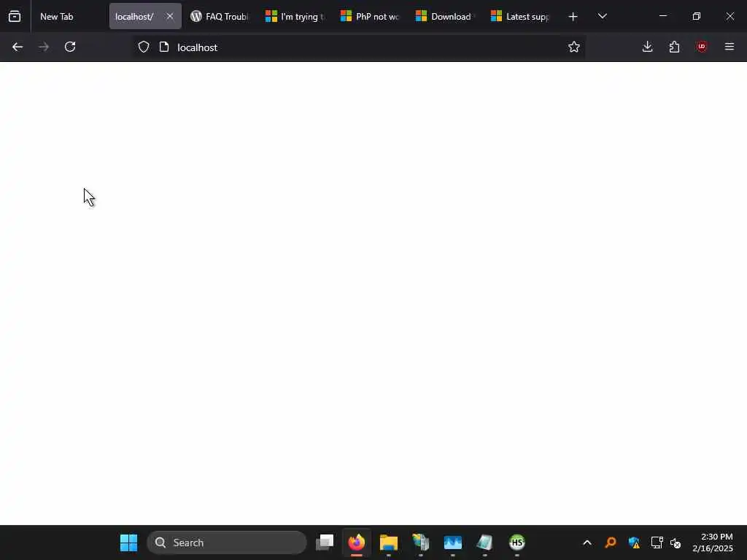Open uBlock Origin extension popup
Image resolution: width=747 pixels, height=560 pixels.
tap(702, 47)
